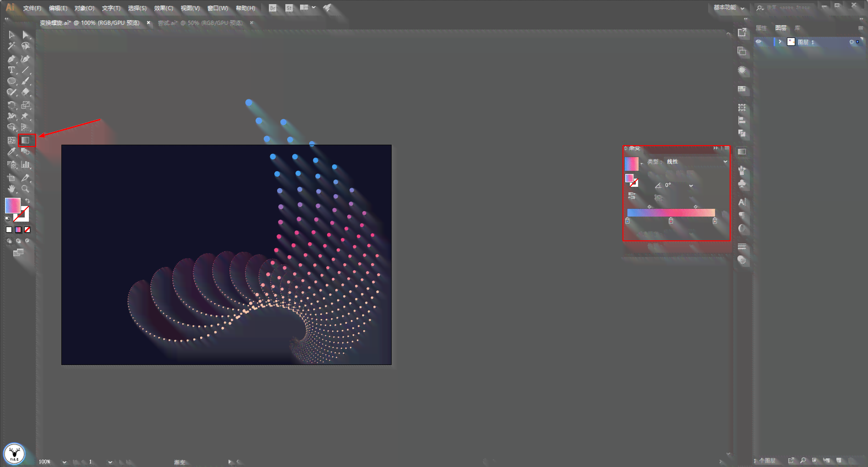Reset to default fill and stroke
The image size is (868, 467).
[x=7, y=219]
